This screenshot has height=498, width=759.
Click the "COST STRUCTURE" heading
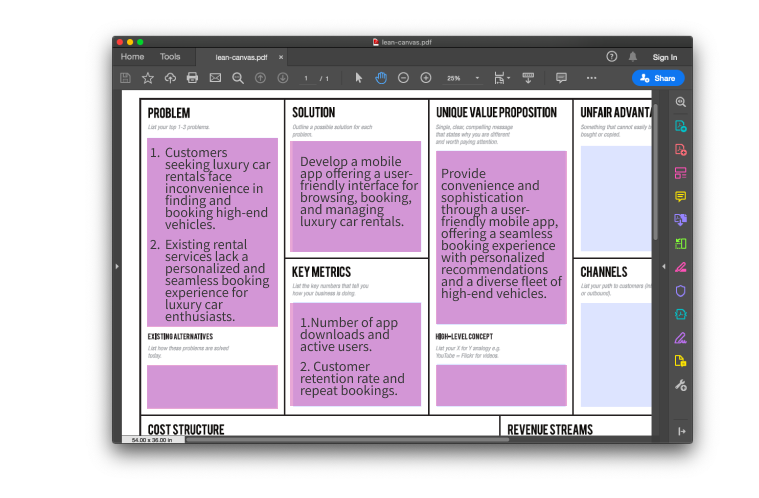pyautogui.click(x=186, y=429)
